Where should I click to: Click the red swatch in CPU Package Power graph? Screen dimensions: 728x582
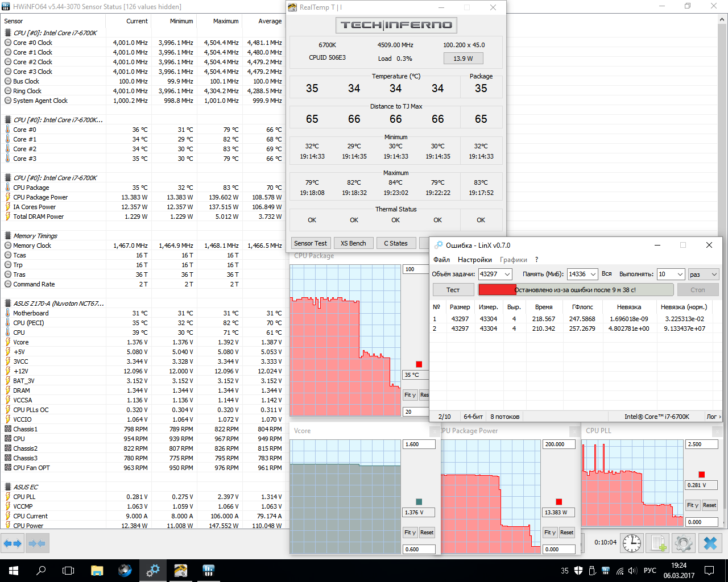tap(559, 502)
